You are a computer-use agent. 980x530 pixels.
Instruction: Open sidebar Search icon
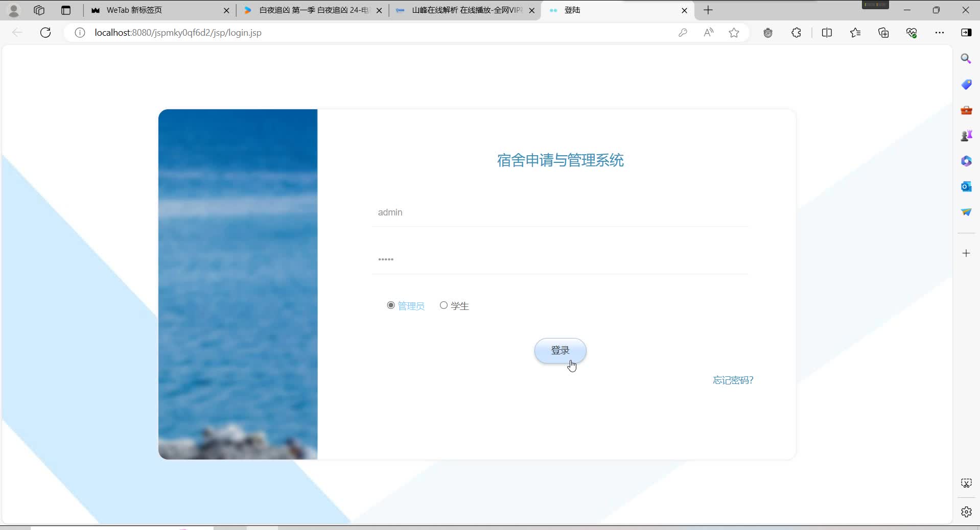coord(966,59)
